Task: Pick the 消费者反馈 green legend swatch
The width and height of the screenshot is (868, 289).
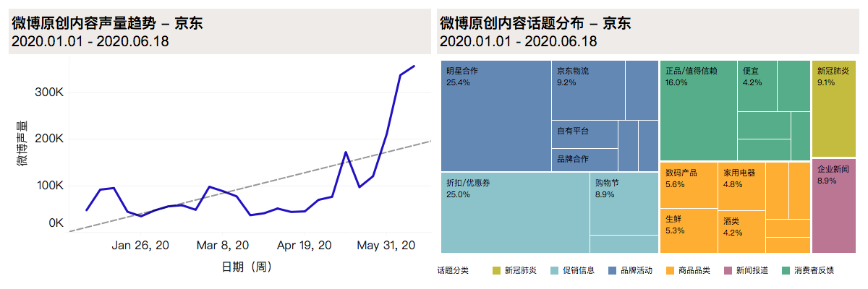Action: point(786,271)
